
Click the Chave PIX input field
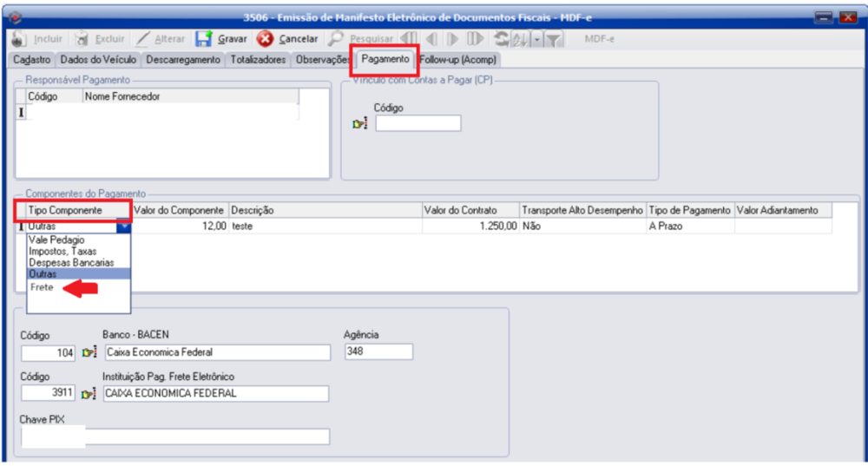tap(175, 436)
